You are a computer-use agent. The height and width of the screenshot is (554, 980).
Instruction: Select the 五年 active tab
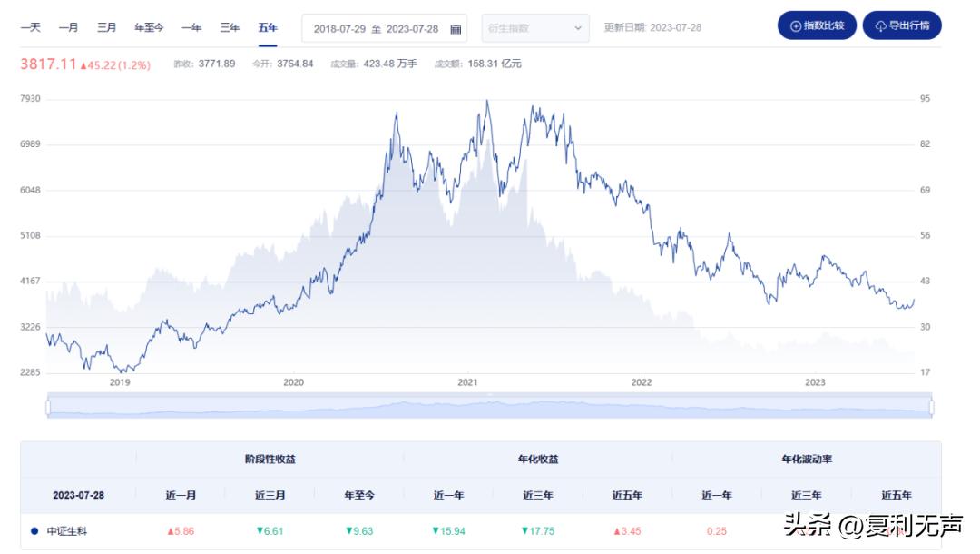point(268,28)
